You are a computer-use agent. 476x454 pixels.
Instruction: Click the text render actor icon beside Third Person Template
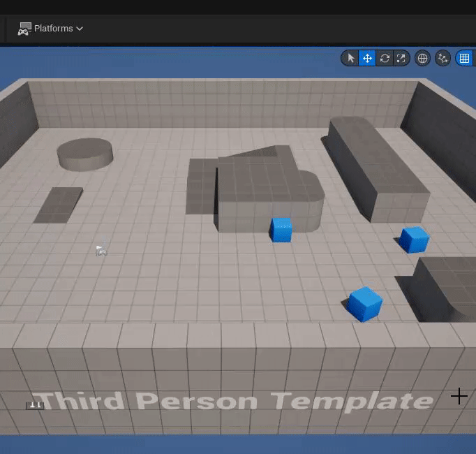coord(35,405)
